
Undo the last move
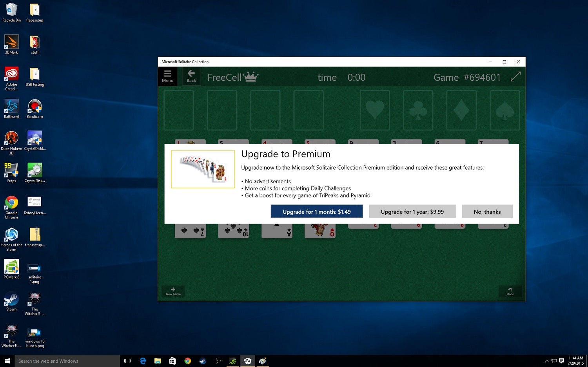(x=510, y=291)
